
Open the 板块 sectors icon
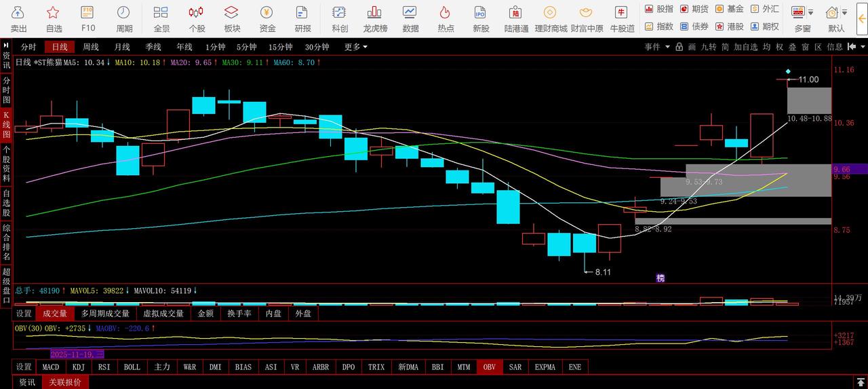click(232, 18)
